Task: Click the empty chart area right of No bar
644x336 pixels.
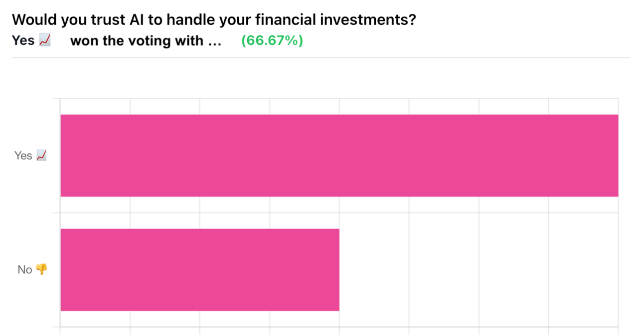Action: (479, 270)
